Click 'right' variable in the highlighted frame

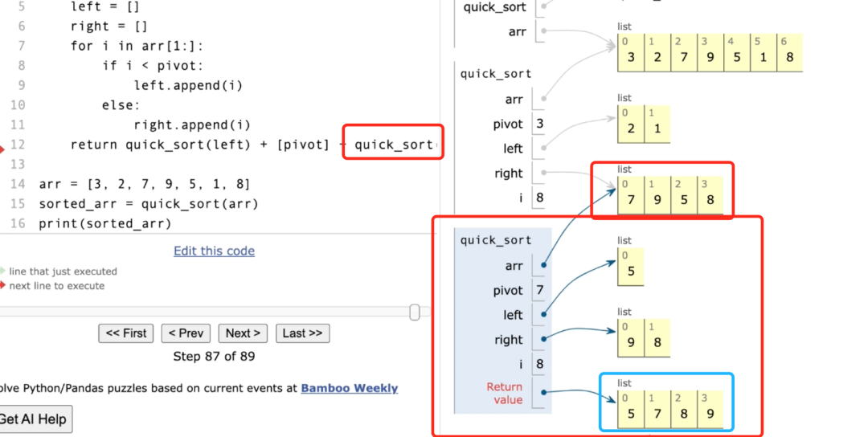tap(508, 340)
